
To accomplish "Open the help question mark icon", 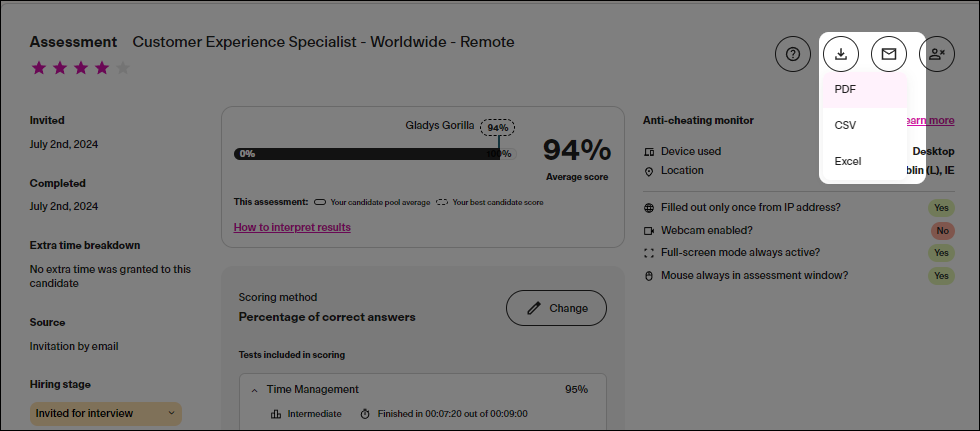I will 792,54.
